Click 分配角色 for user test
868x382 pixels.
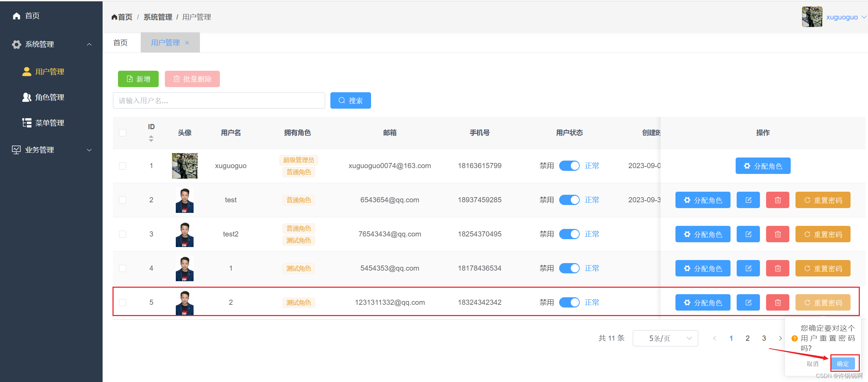tap(703, 200)
